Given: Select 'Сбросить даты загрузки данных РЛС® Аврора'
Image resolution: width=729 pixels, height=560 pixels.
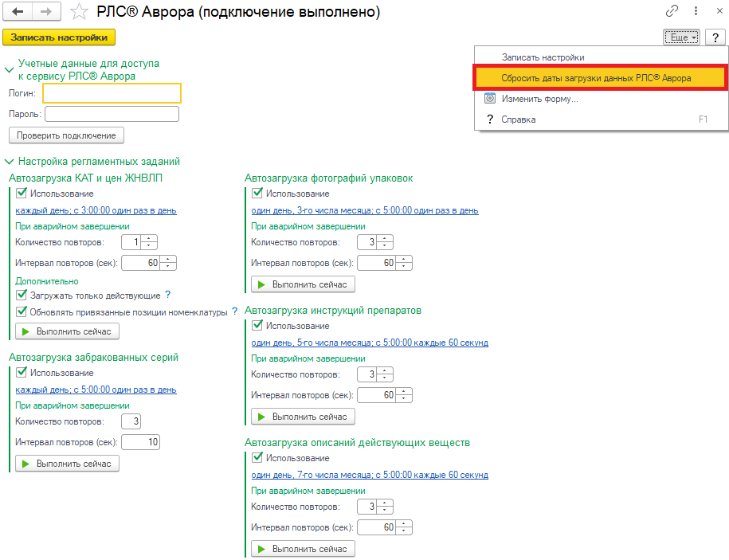Looking at the screenshot, I should [x=601, y=77].
